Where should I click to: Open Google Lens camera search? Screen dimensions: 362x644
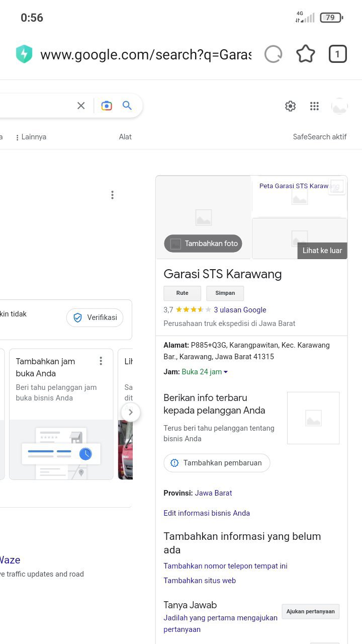(x=107, y=106)
